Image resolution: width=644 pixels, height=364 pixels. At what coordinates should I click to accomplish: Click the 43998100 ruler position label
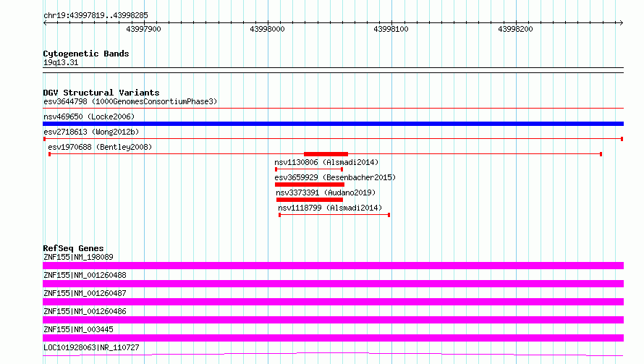391,29
